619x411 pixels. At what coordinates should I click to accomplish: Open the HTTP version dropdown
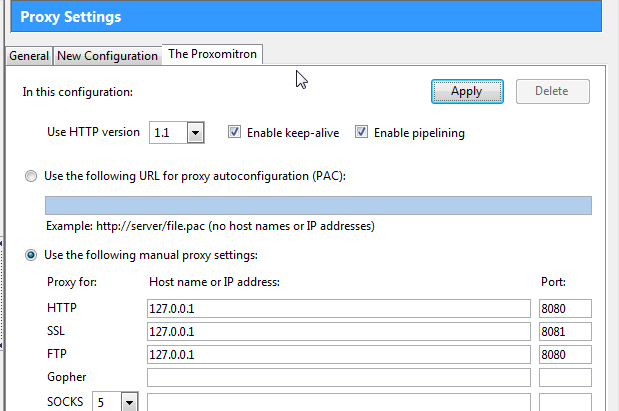[x=195, y=133]
